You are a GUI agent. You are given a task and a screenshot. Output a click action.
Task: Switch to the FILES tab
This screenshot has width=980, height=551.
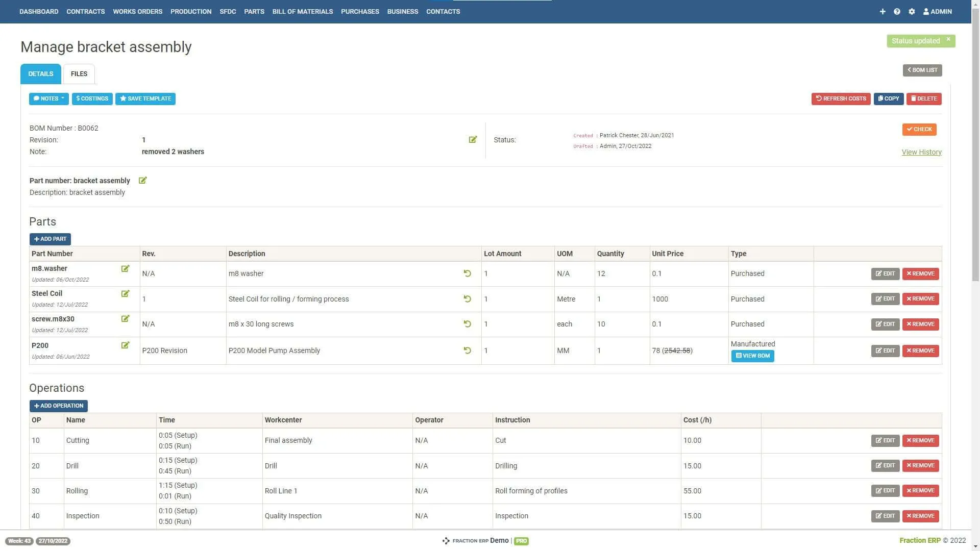[79, 73]
